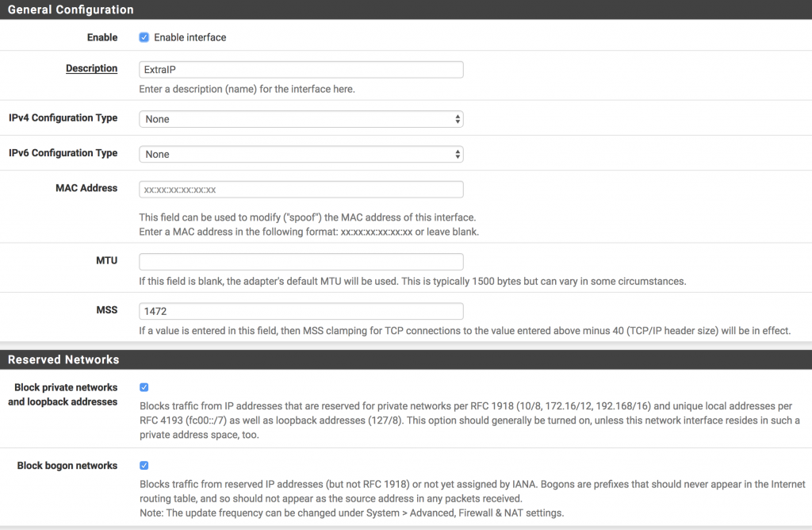Click the MSS label
The image size is (812, 530).
tap(107, 309)
